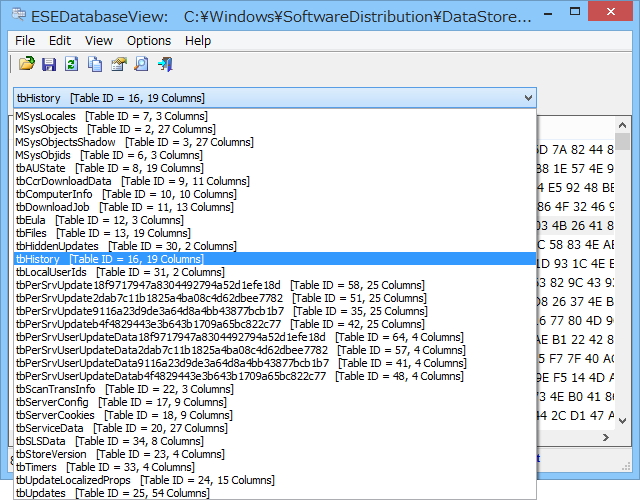This screenshot has height=500, width=640.
Task: Select tbTimers table entry
Action: [275, 467]
